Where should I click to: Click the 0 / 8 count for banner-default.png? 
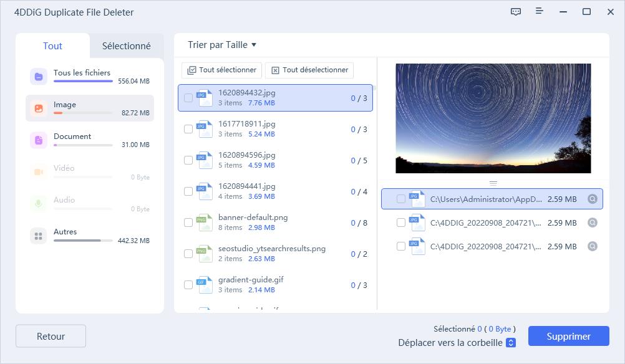point(359,223)
